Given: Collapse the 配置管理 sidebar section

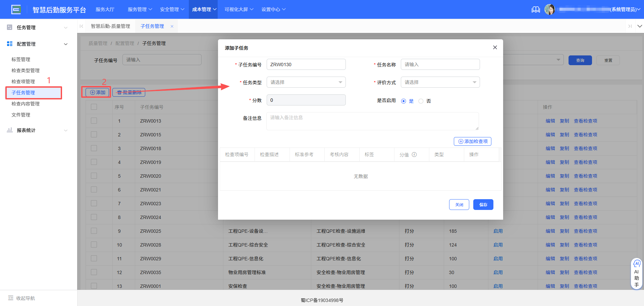Looking at the screenshot, I should pyautogui.click(x=66, y=44).
